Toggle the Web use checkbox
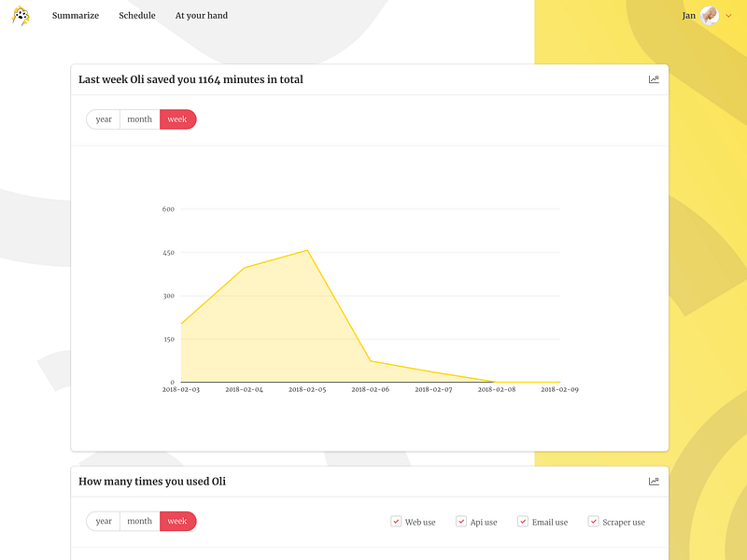Viewport: 747px width, 560px height. click(396, 521)
